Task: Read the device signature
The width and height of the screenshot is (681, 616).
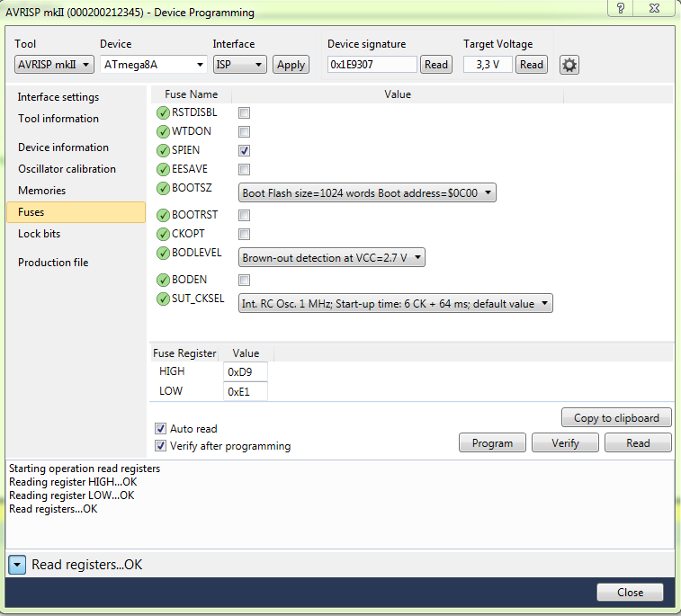Action: coord(436,65)
